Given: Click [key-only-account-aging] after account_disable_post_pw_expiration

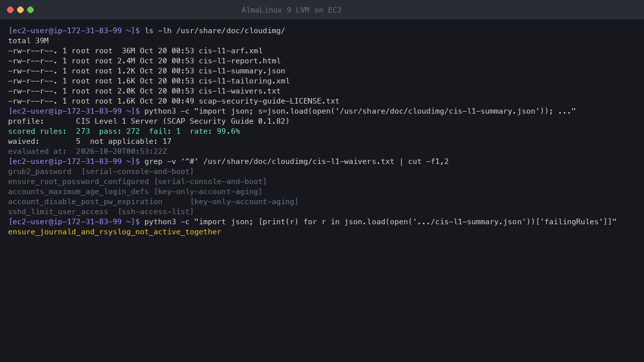Looking at the screenshot, I should point(244,202).
